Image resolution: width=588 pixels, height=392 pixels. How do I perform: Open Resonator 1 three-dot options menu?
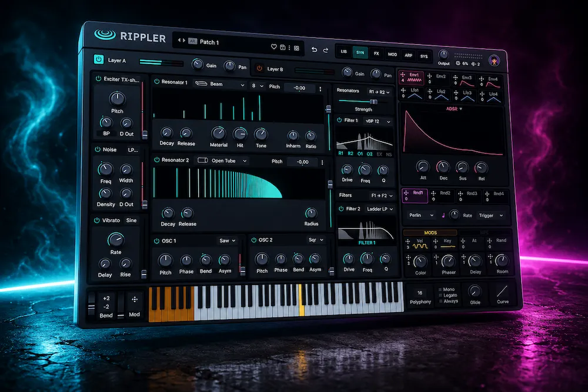click(x=320, y=89)
